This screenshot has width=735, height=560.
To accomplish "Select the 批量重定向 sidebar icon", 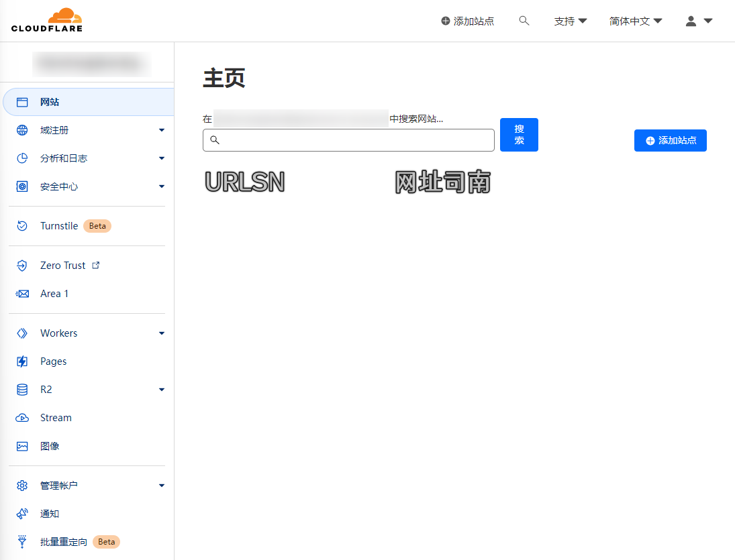I will point(21,541).
